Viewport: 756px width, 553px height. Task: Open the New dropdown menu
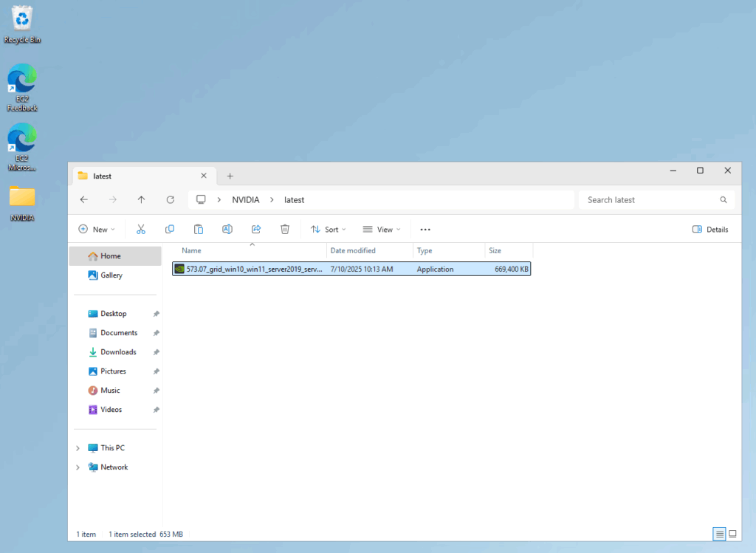click(x=97, y=230)
